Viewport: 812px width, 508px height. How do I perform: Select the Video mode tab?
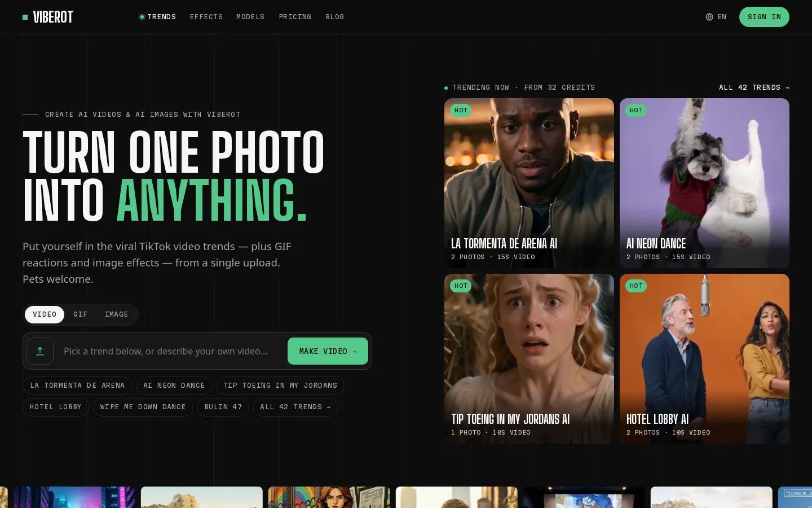pos(45,314)
